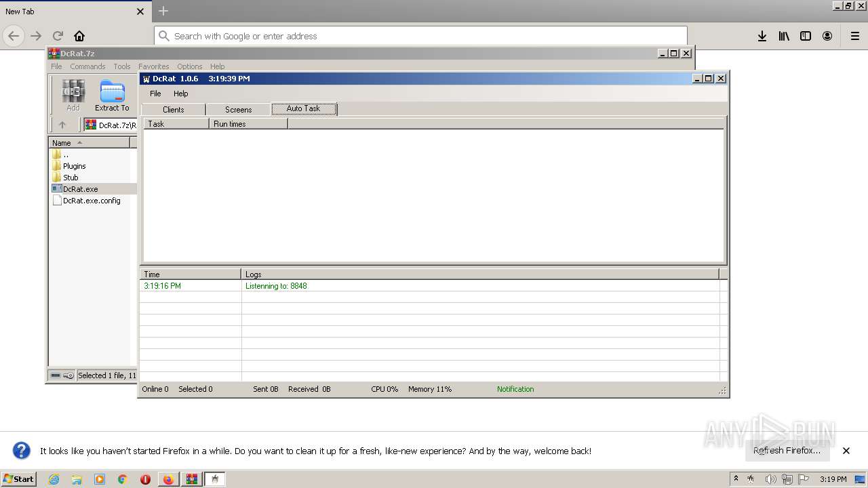Open the Windows Start menu
Screen dimensions: 868x488
click(x=19, y=479)
